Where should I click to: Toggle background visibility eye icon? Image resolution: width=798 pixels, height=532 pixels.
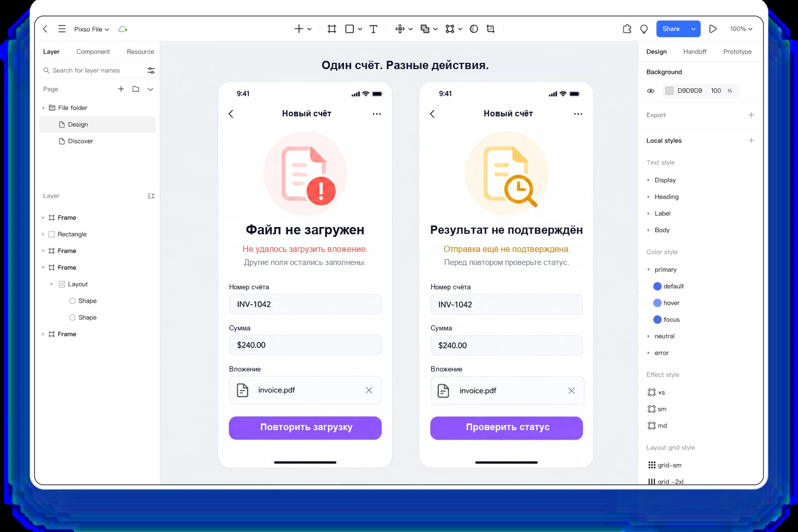point(650,91)
